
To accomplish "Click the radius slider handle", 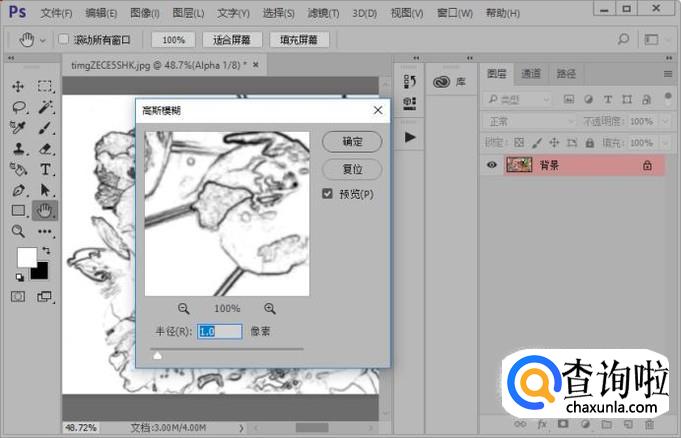I will [156, 353].
